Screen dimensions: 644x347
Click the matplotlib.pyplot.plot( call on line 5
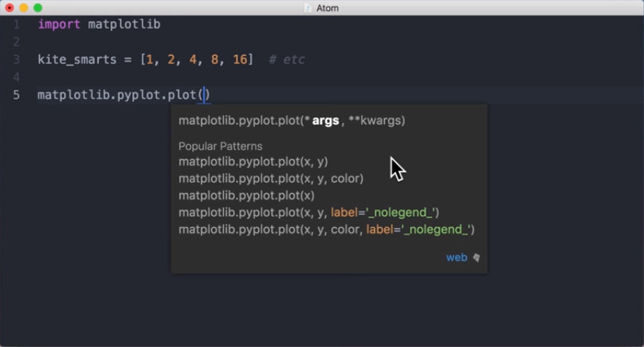[x=123, y=95]
